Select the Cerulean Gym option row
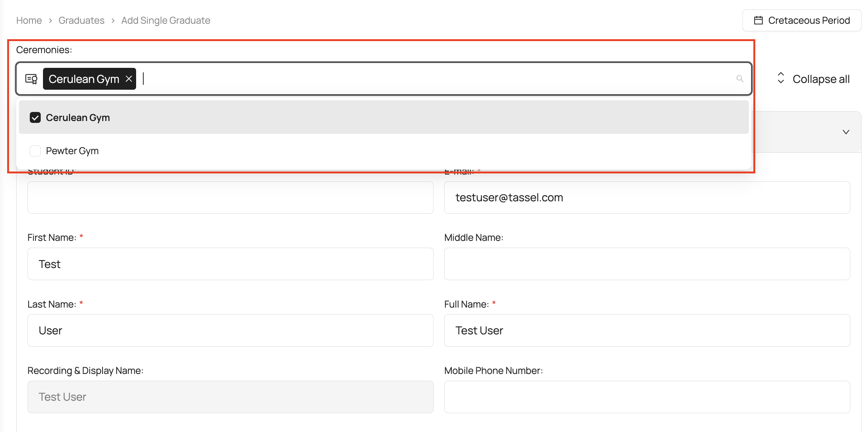Viewport: 868px width, 432px height. [x=377, y=118]
